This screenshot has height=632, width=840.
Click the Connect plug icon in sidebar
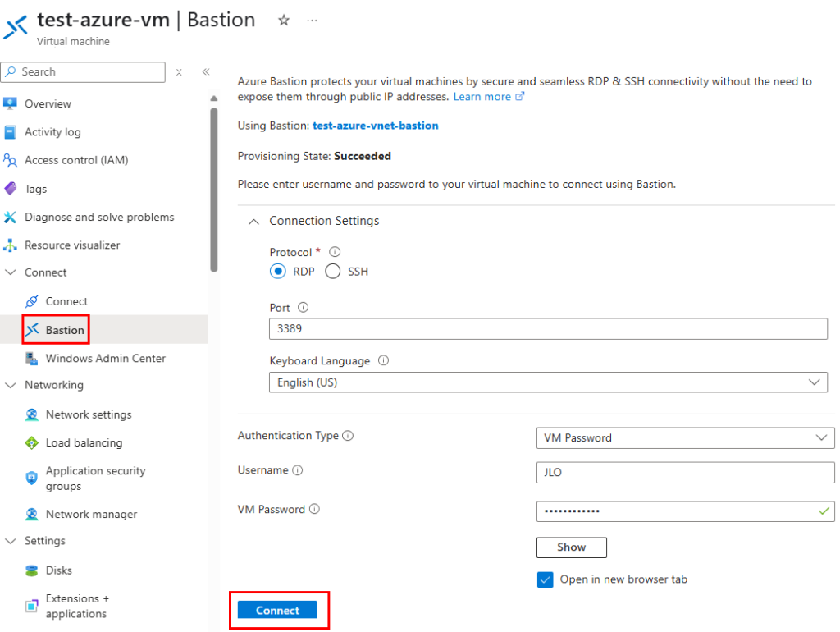(x=32, y=301)
